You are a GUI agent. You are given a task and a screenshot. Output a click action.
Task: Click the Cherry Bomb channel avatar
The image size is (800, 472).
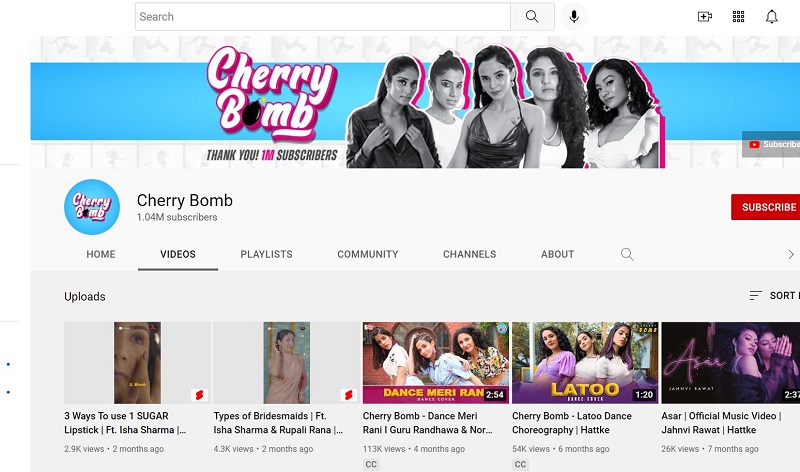pyautogui.click(x=92, y=207)
